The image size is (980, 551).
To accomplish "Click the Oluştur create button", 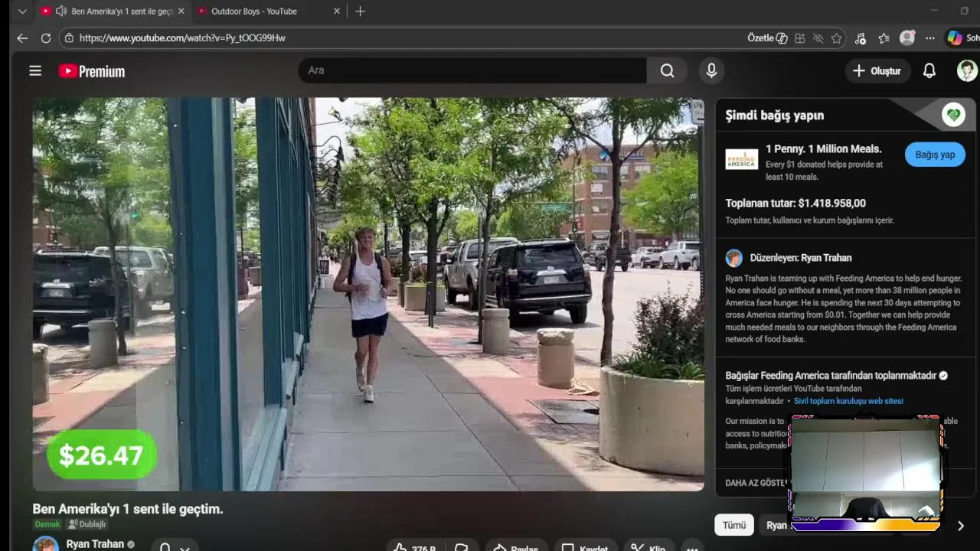I will 877,70.
